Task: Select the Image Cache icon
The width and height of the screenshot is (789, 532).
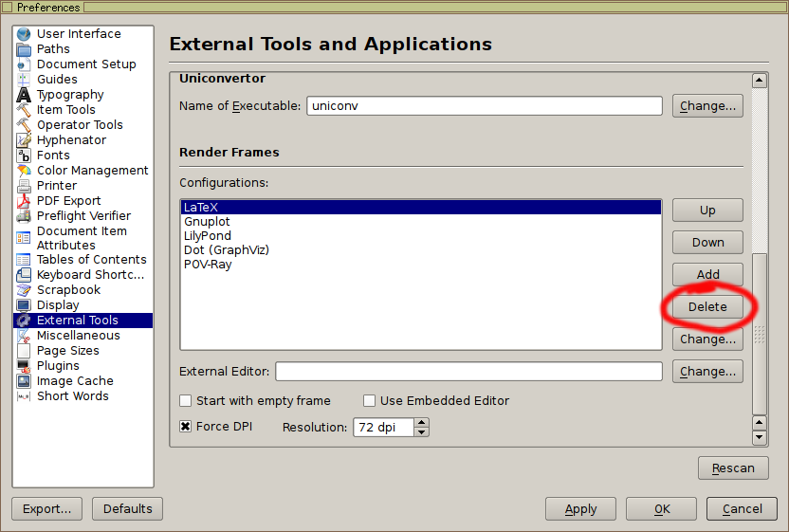Action: point(24,381)
